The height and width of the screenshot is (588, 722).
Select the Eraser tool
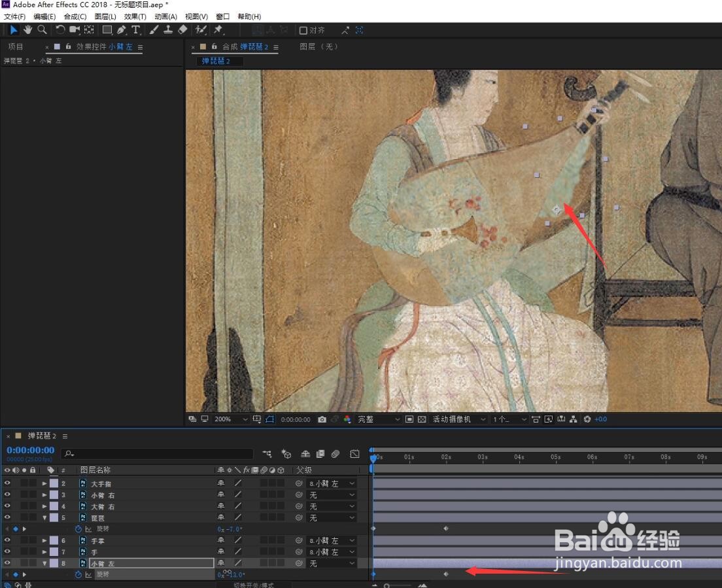[x=183, y=30]
